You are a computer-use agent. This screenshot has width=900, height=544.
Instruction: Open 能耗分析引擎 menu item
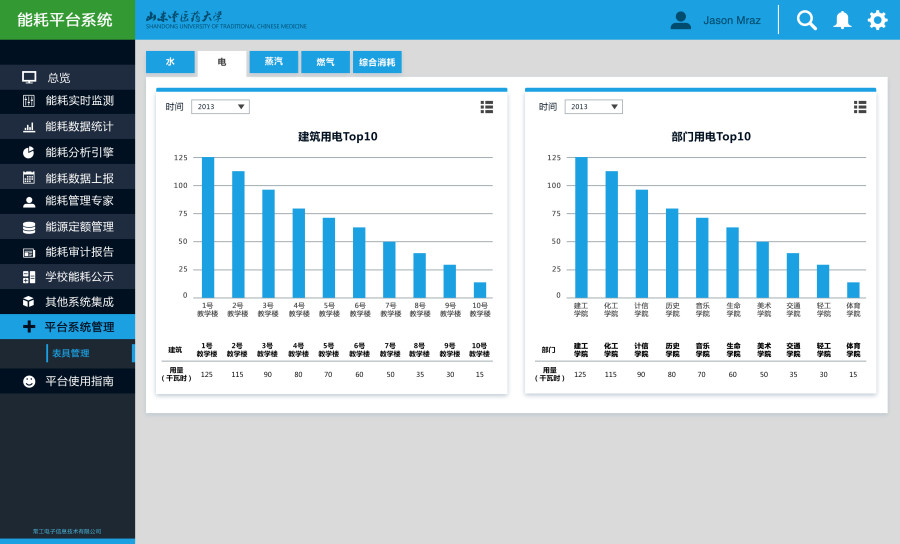[x=67, y=152]
